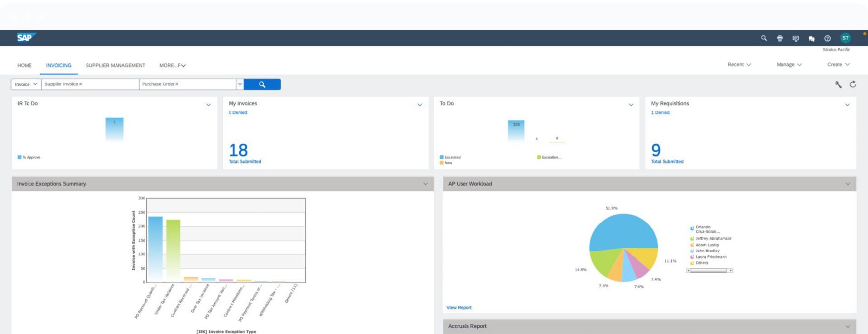Open the feedback speech bubble icon
The image size is (868, 334).
[796, 38]
